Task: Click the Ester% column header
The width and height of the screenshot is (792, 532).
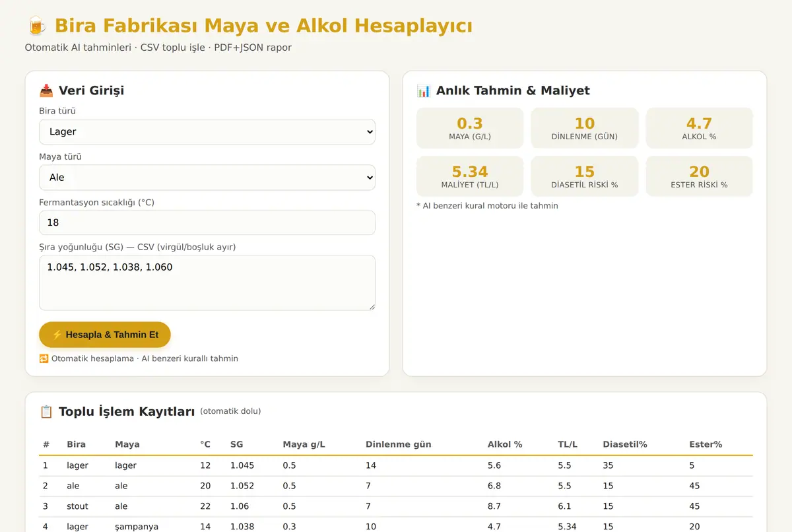Action: 706,444
